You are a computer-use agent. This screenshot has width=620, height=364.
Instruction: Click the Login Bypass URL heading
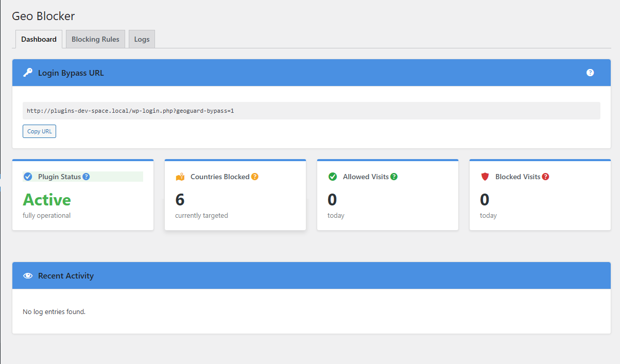tap(71, 73)
